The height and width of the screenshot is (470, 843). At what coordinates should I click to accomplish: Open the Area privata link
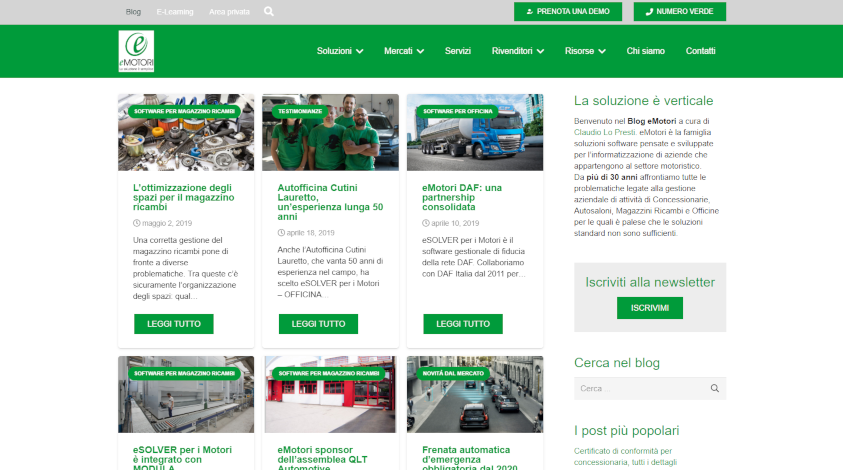click(x=229, y=12)
